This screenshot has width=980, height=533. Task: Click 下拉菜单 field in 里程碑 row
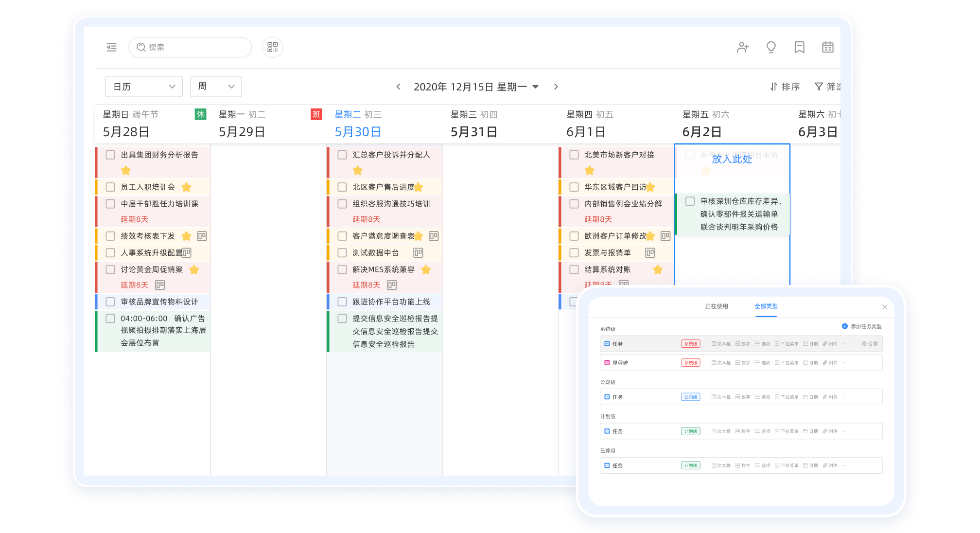point(787,363)
